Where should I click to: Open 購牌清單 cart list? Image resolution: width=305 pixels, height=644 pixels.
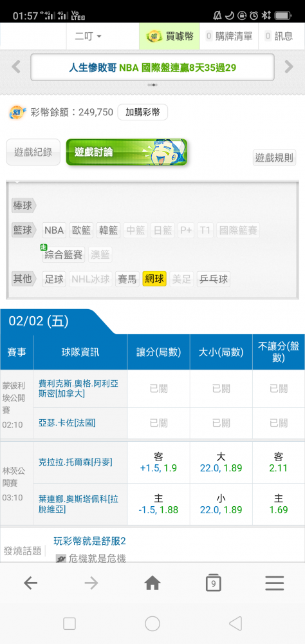pyautogui.click(x=229, y=37)
